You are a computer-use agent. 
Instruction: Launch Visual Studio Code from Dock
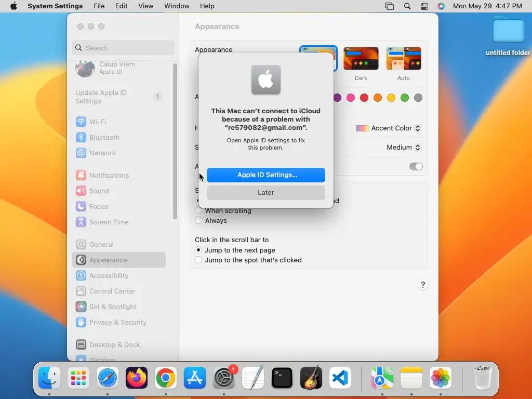pos(340,378)
